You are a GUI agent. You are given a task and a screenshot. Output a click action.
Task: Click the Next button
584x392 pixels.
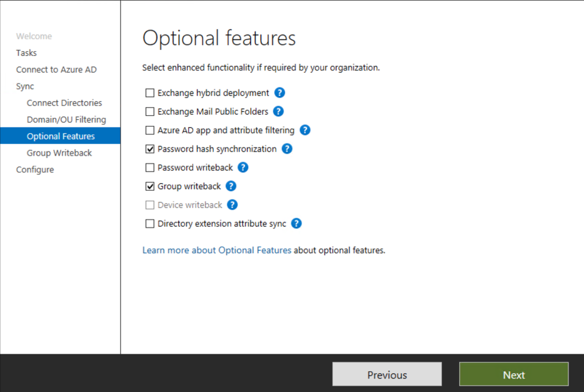coord(513,374)
